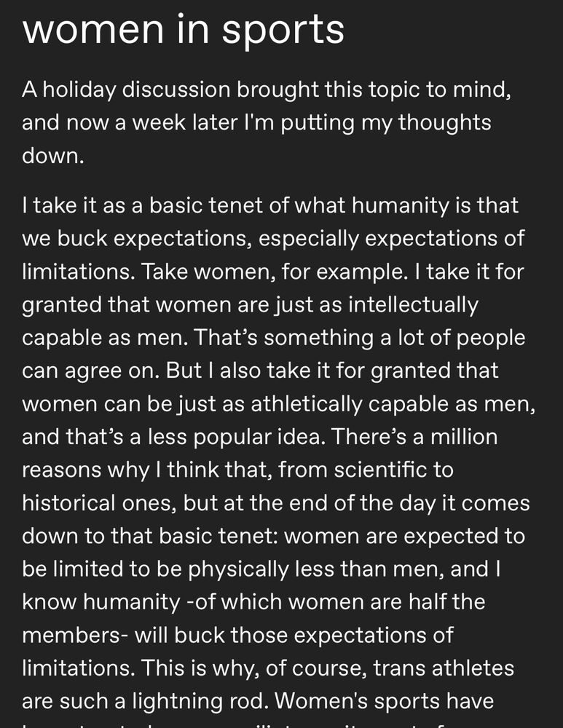The image size is (563, 728).
Task: Click the word "intellectually" in the post body
Action: point(414,305)
